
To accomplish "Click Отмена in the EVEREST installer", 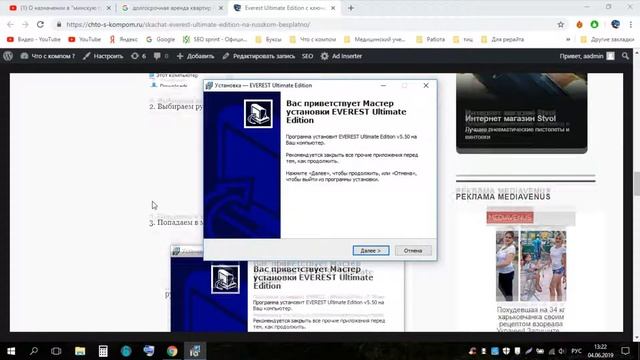I will pyautogui.click(x=413, y=250).
